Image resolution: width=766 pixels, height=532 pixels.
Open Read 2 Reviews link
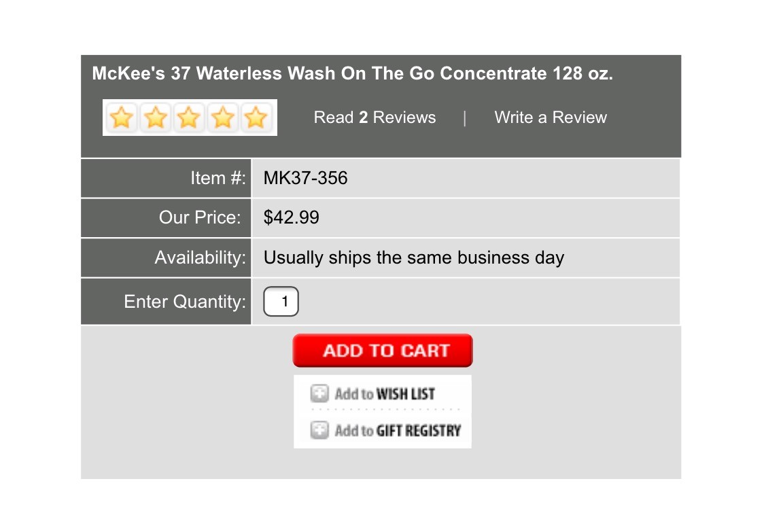pyautogui.click(x=375, y=118)
